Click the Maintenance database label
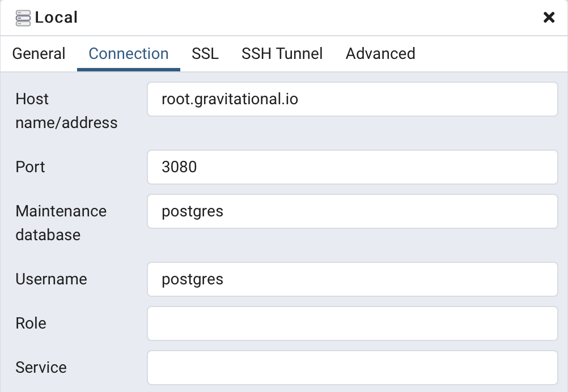This screenshot has width=568, height=392. [x=61, y=223]
